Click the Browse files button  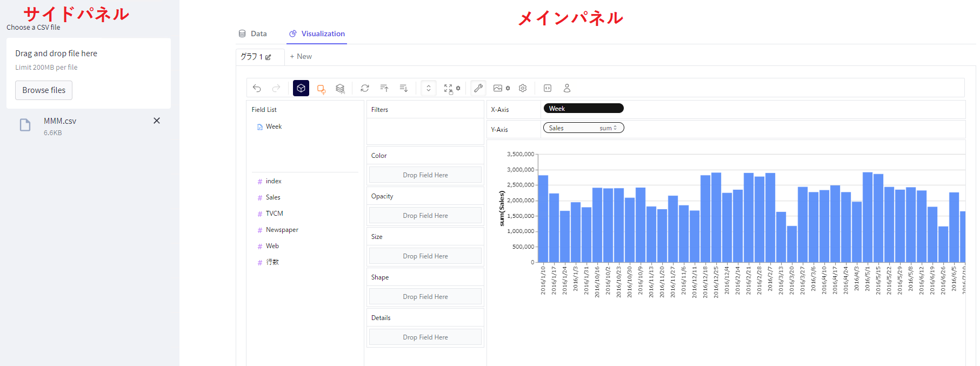point(44,90)
